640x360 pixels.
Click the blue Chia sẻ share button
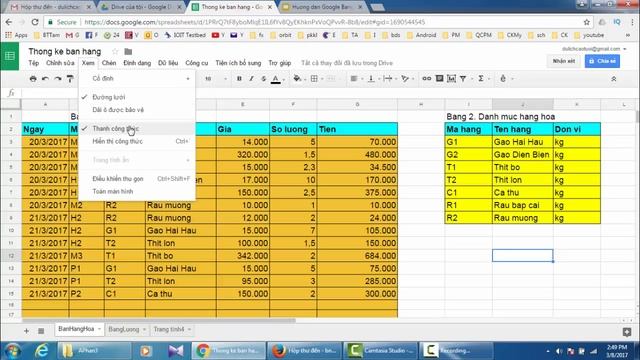[x=602, y=61]
